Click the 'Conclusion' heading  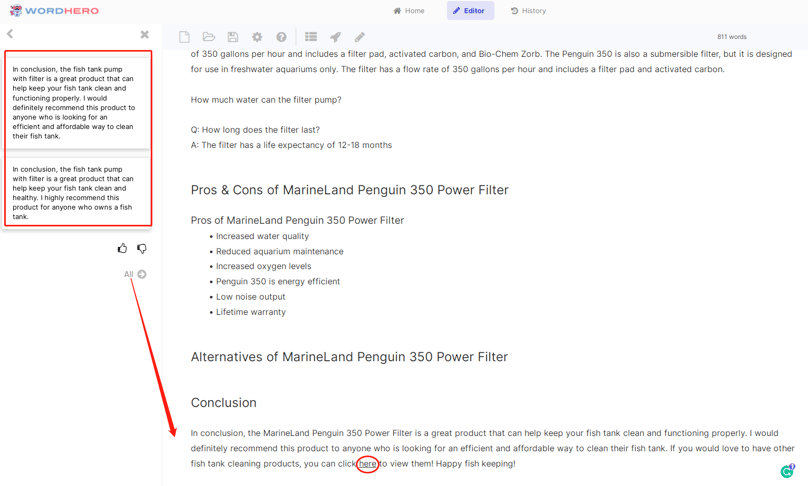pyautogui.click(x=224, y=403)
